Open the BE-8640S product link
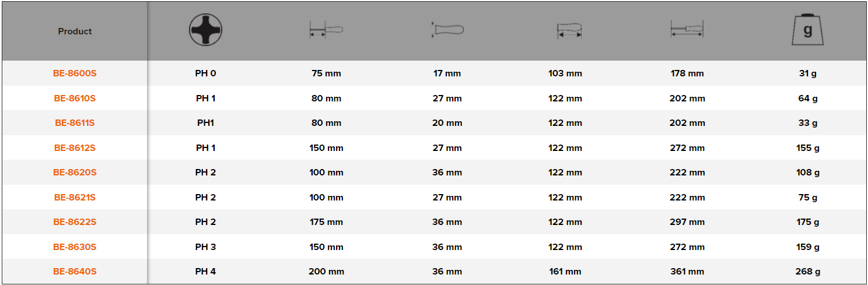 click(75, 272)
